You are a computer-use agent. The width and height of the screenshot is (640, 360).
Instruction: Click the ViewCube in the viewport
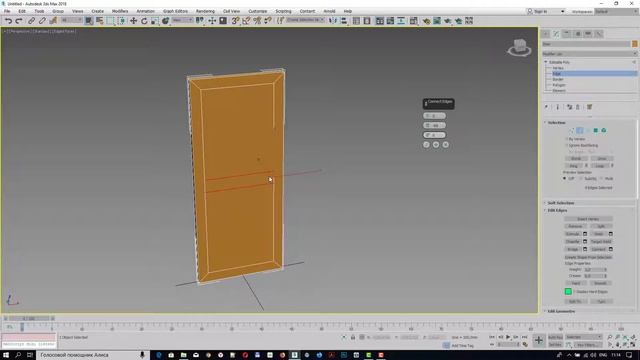point(519,47)
